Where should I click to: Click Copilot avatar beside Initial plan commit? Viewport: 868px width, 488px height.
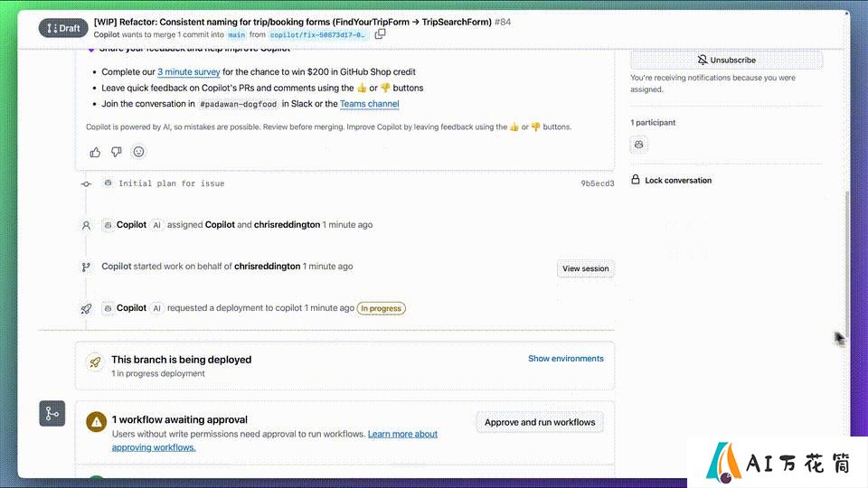[108, 183]
